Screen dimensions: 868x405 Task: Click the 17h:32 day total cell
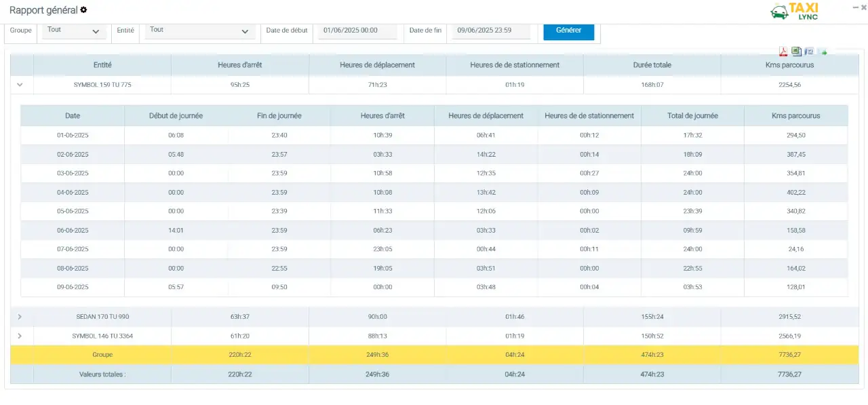click(692, 136)
